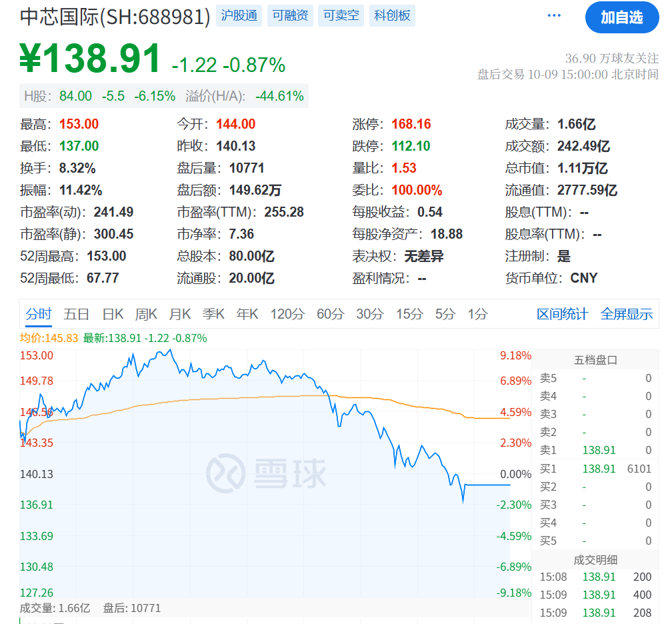Click the 科创板 tag

tap(392, 15)
